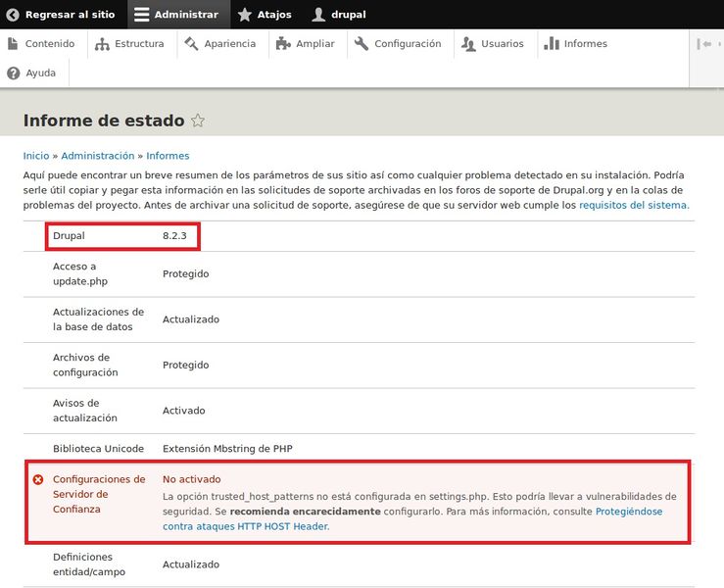The height and width of the screenshot is (588, 724).
Task: Click Protegido value for Archivos de configuración
Action: pyautogui.click(x=185, y=365)
